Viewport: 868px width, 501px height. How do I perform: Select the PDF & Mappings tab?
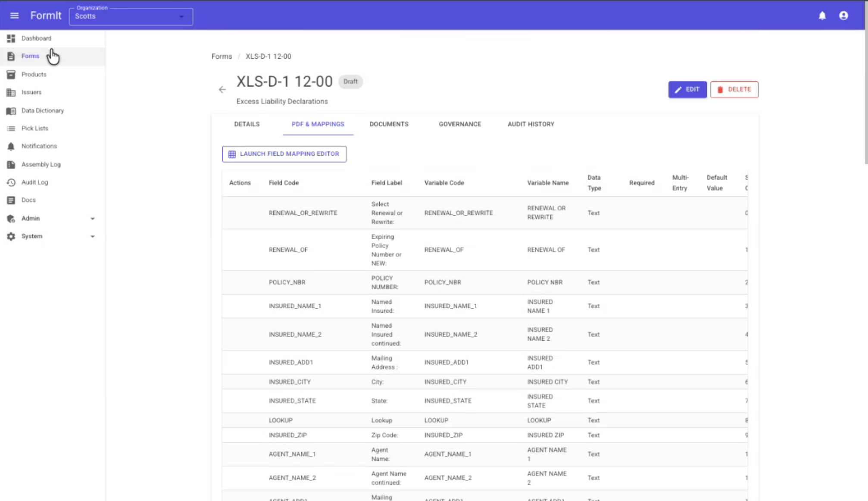[x=318, y=124]
